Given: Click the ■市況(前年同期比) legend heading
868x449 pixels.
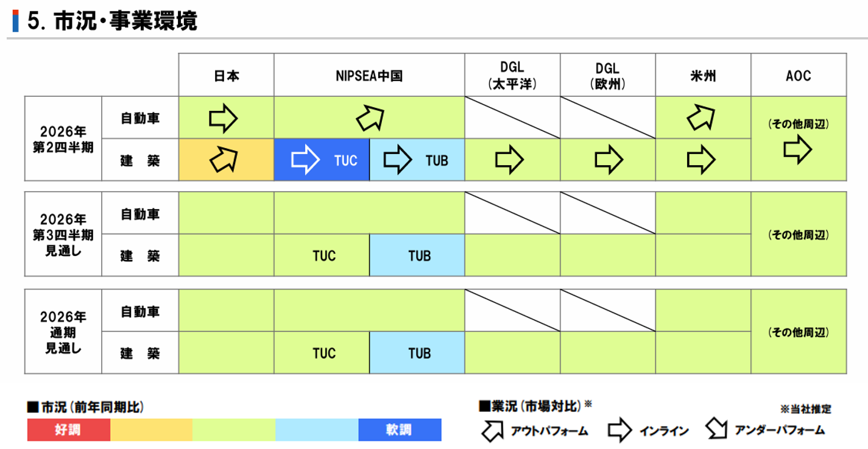Looking at the screenshot, I should (x=86, y=408).
